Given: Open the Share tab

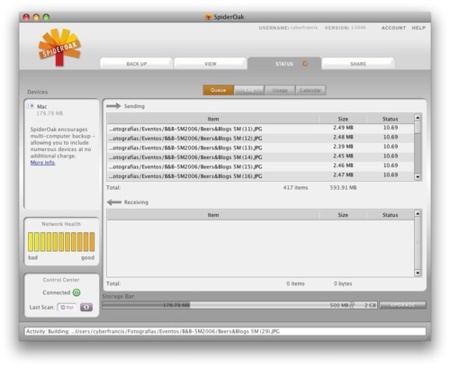Looking at the screenshot, I should click(358, 64).
